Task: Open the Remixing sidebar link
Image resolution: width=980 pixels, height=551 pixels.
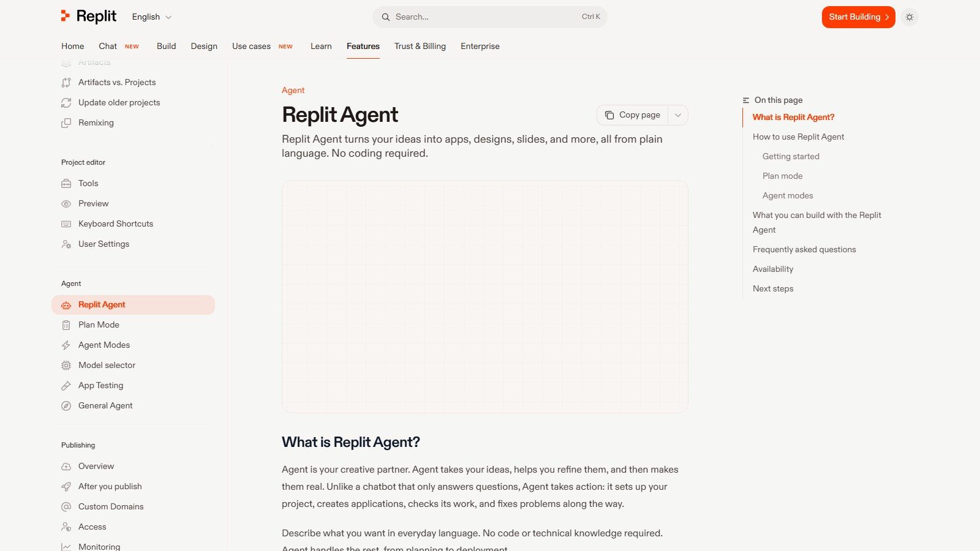Action: click(134, 123)
